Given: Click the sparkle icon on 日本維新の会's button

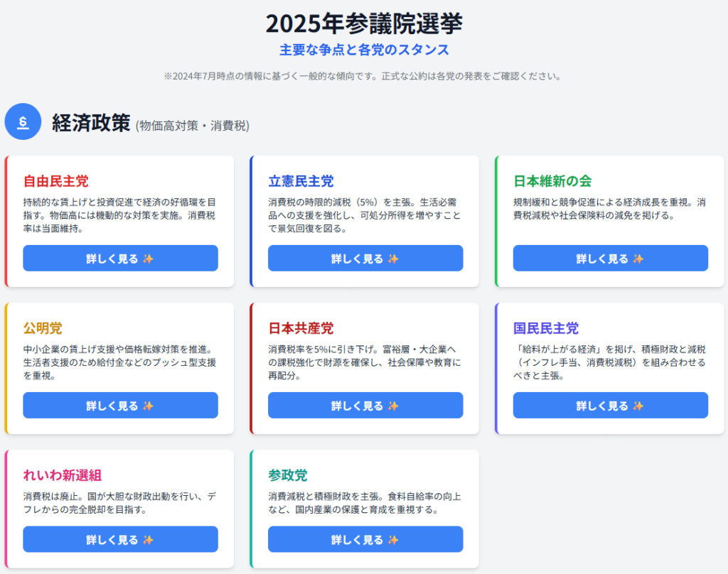Looking at the screenshot, I should point(638,259).
